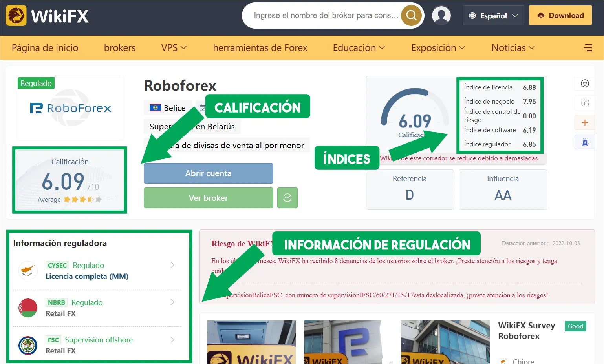Click the Referencia D card
This screenshot has width=604, height=364.
tap(410, 189)
